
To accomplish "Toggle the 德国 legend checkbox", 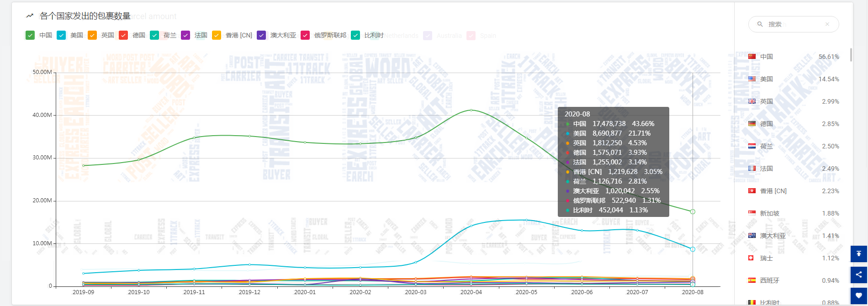I will [123, 35].
